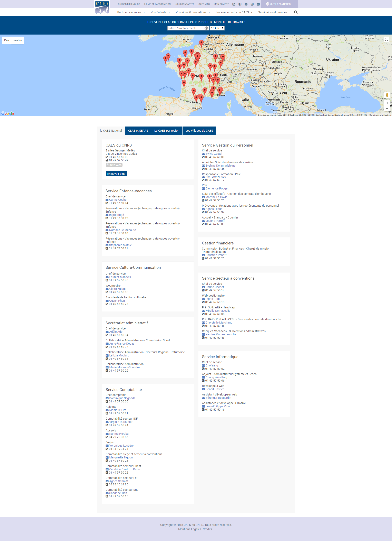Viewport: 392px width, 541px height.
Task: Click the tag icon in Outils Pratiques
Action: pyautogui.click(x=267, y=4)
